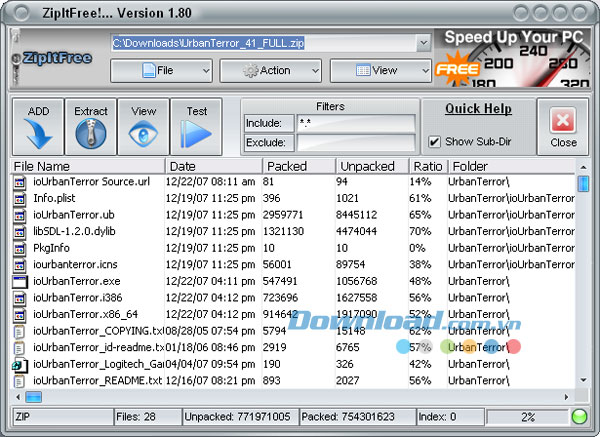Image resolution: width=600 pixels, height=437 pixels.
Task: Open the View dropdown menu with grid icon
Action: tap(380, 70)
